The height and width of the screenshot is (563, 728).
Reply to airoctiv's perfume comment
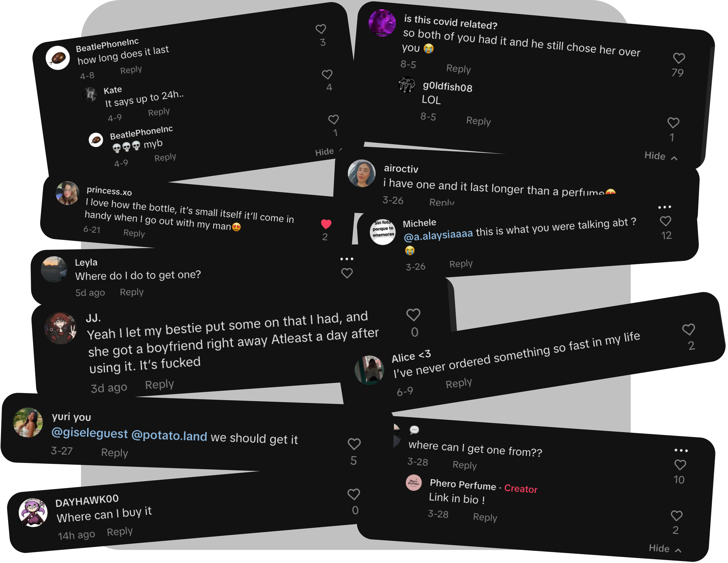pyautogui.click(x=442, y=202)
